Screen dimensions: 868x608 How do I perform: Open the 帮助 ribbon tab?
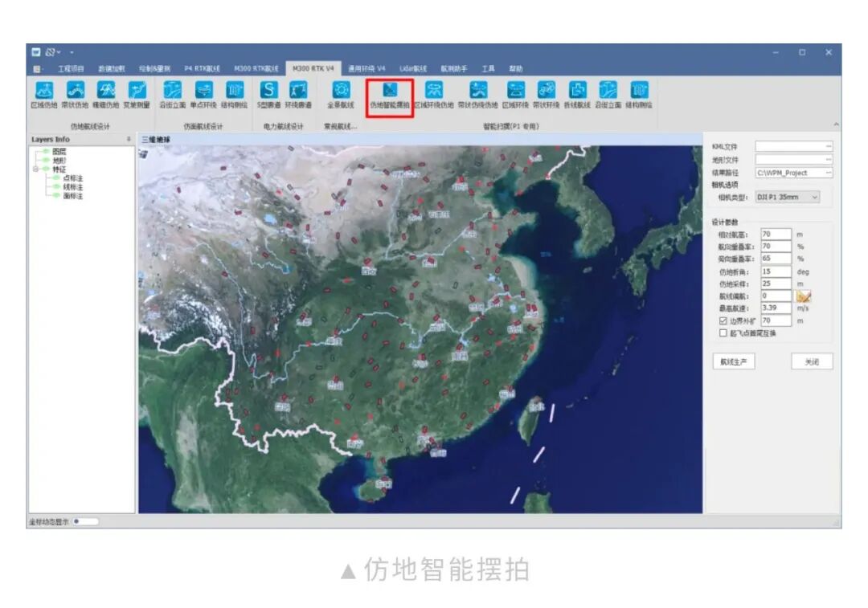coord(516,68)
